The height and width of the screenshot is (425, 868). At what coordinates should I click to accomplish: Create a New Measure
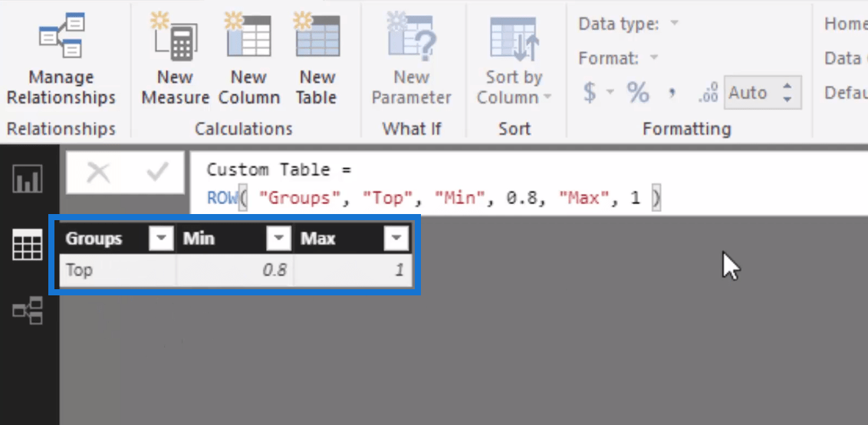pos(175,59)
